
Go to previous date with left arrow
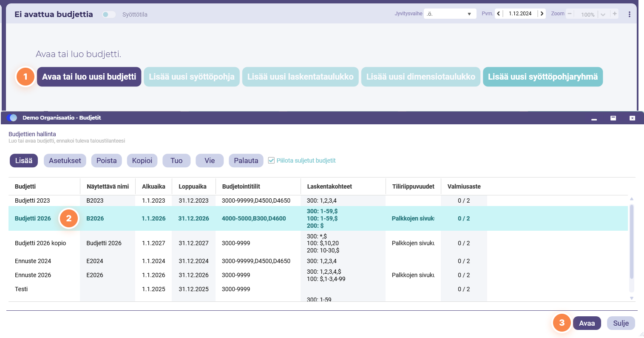499,14
